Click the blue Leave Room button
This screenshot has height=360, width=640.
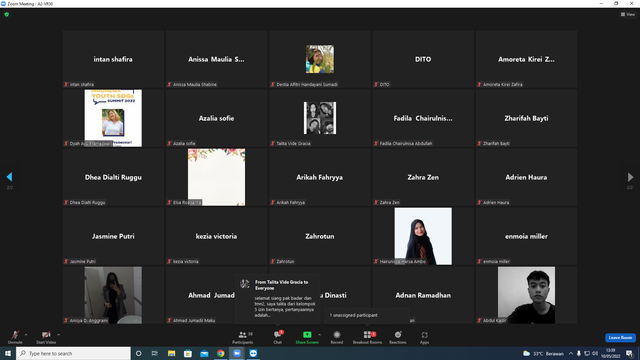coord(620,338)
